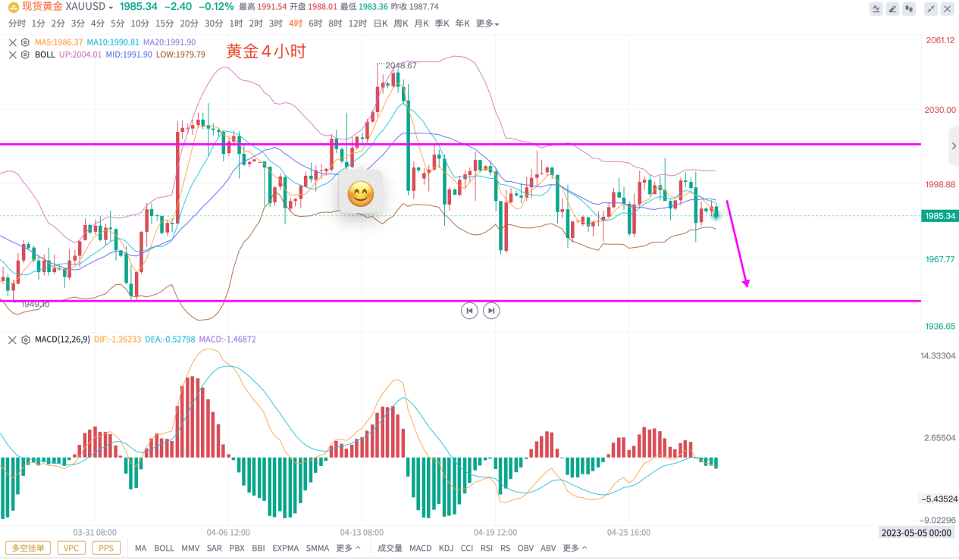Open the MA indicator settings gear
Viewport: 959px width, 560px height.
(x=25, y=42)
